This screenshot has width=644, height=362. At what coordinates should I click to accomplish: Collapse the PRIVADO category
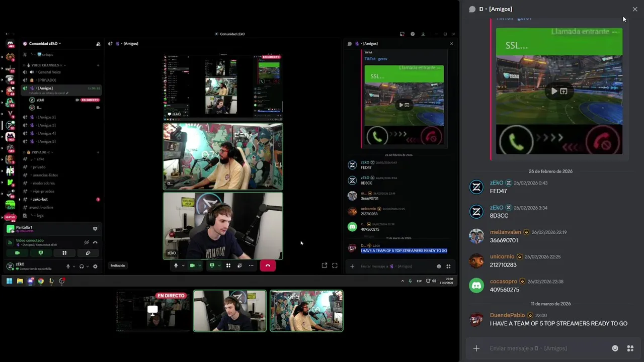pyautogui.click(x=38, y=152)
